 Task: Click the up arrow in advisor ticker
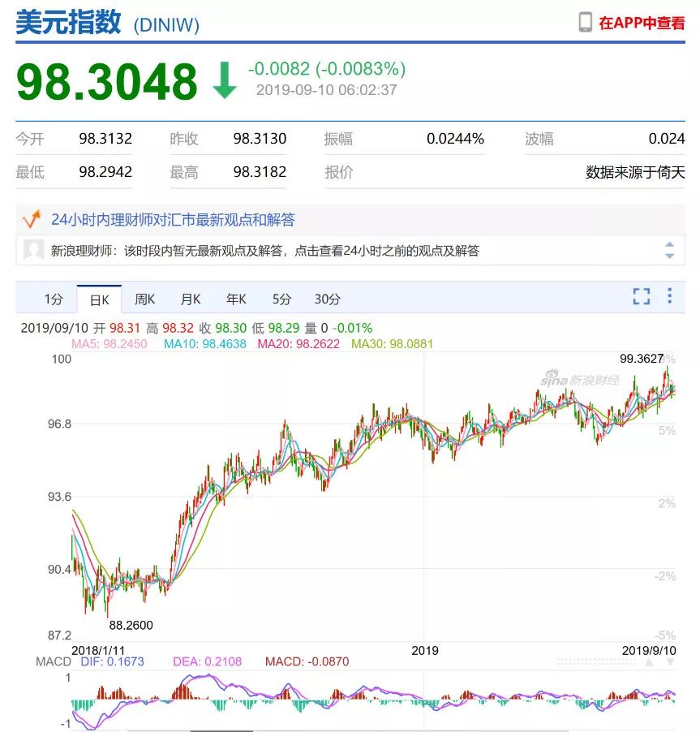669,244
